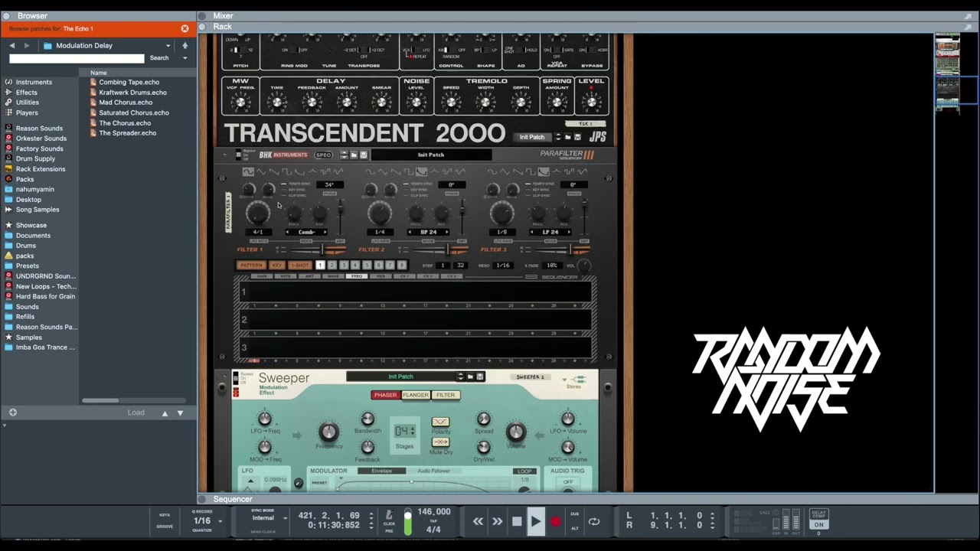Image resolution: width=980 pixels, height=551 pixels.
Task: Open Filter 1 mode selector showing Comb-
Action: coord(306,232)
